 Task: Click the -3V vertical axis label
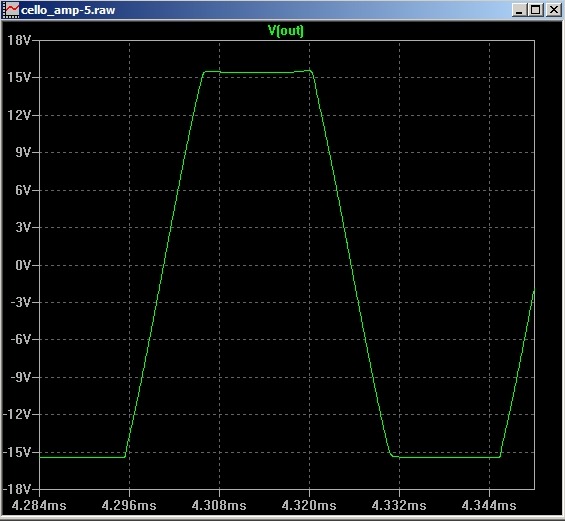[x=21, y=302]
